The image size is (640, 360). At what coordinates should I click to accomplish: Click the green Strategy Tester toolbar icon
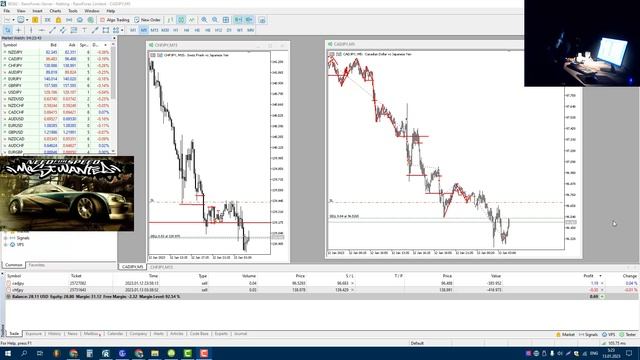coord(91,20)
